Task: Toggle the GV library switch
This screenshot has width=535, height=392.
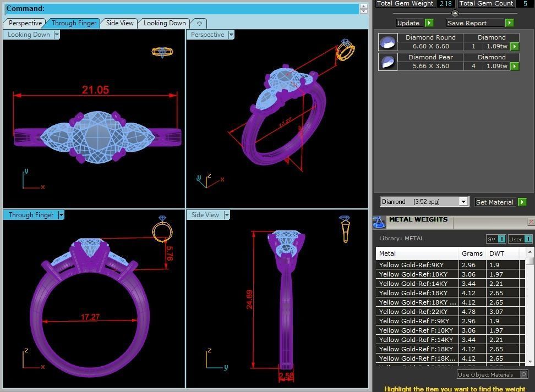Action: [501, 239]
